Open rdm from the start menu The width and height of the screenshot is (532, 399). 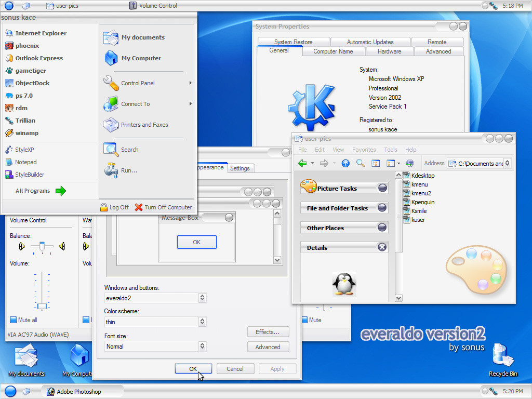[x=16, y=108]
